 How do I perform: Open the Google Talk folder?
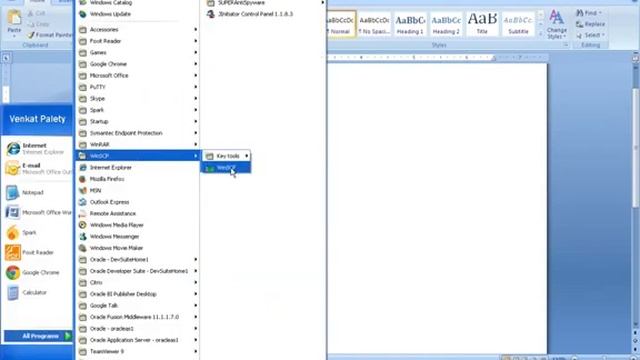coord(138,305)
